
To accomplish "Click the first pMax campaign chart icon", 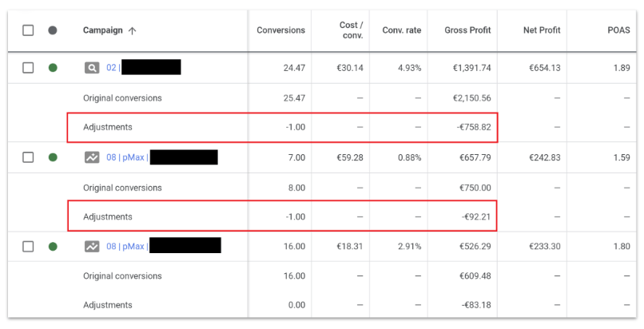I will click(92, 157).
